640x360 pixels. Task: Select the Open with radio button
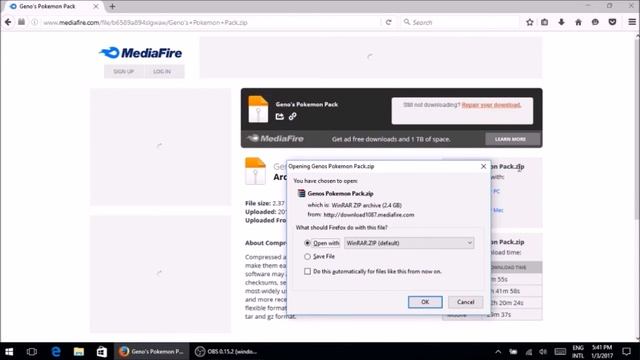point(307,243)
